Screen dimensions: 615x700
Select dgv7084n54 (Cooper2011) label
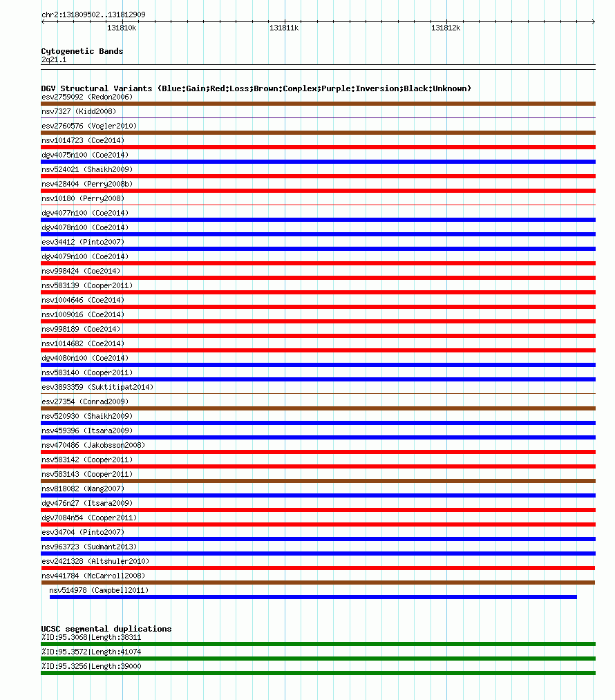(89, 518)
